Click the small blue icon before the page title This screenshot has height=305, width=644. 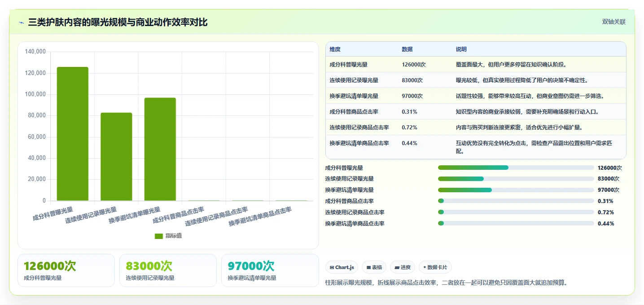[x=21, y=22]
